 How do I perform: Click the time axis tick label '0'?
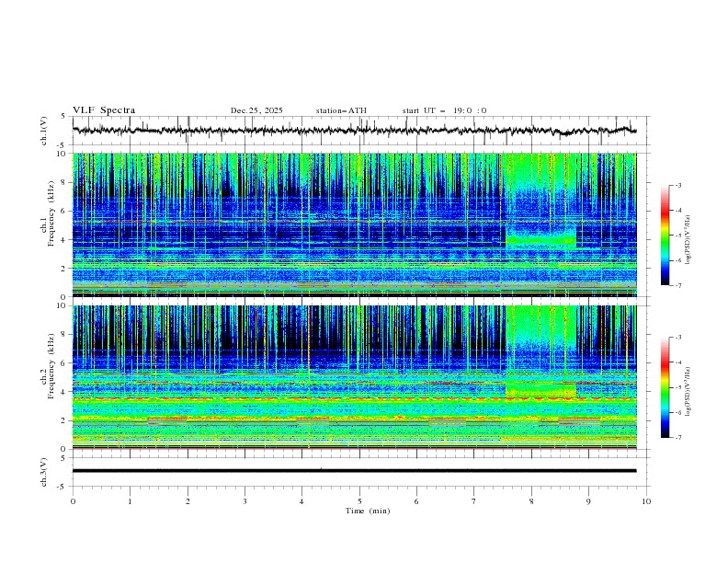pos(73,501)
